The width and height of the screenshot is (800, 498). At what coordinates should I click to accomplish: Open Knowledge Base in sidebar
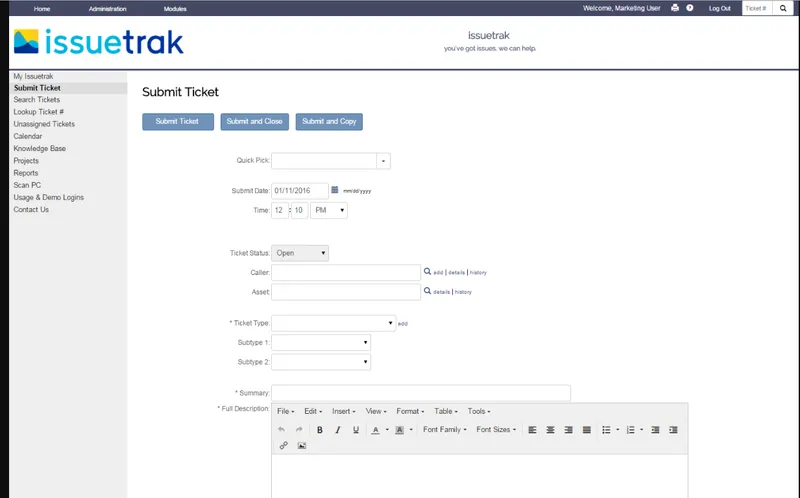pos(40,148)
